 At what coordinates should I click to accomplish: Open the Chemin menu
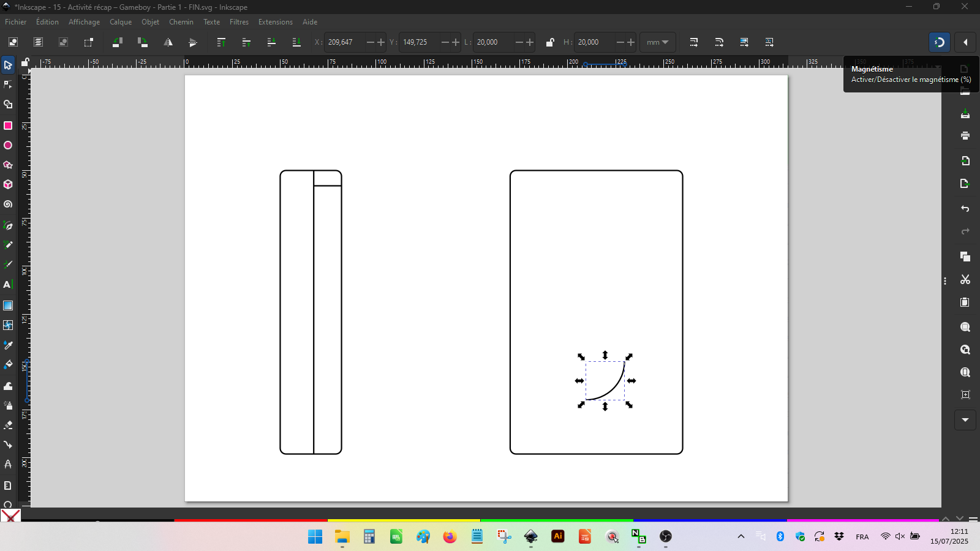(181, 22)
